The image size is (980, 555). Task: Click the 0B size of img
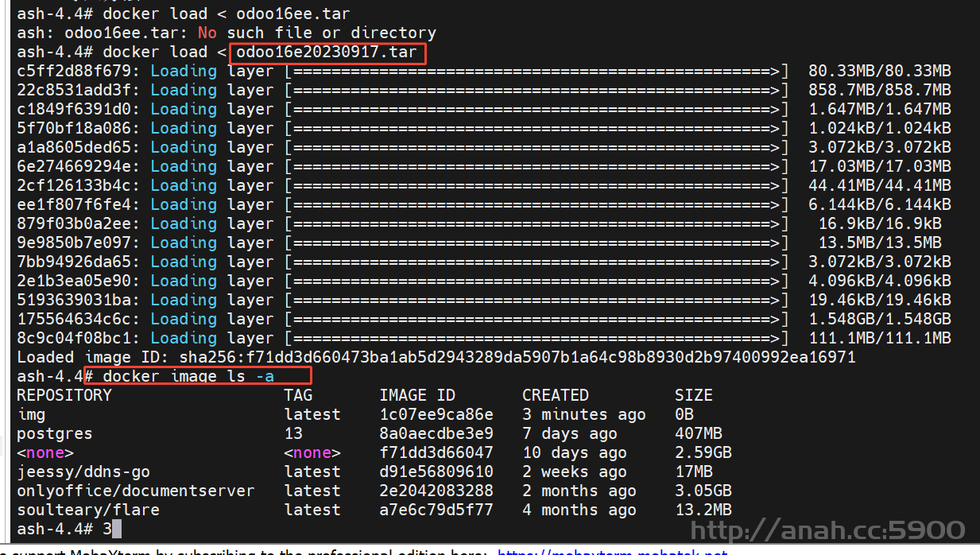(684, 415)
